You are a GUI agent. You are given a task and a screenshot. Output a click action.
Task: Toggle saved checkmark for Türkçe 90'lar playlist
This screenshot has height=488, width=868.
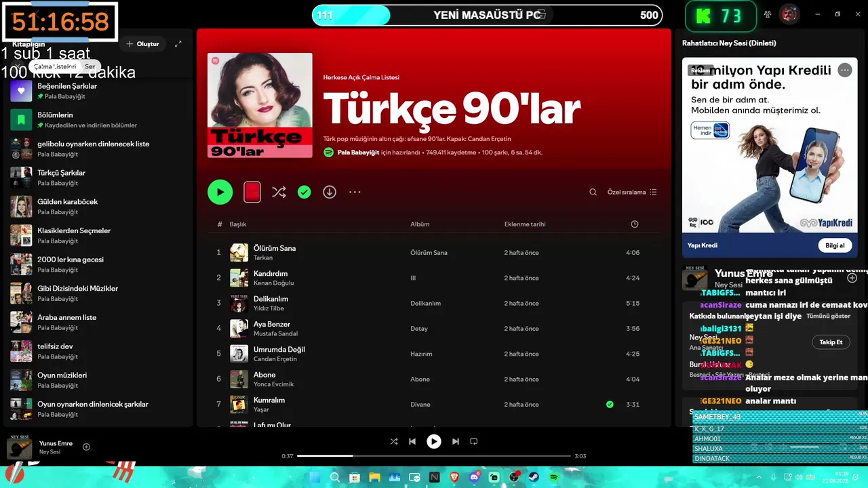(304, 192)
